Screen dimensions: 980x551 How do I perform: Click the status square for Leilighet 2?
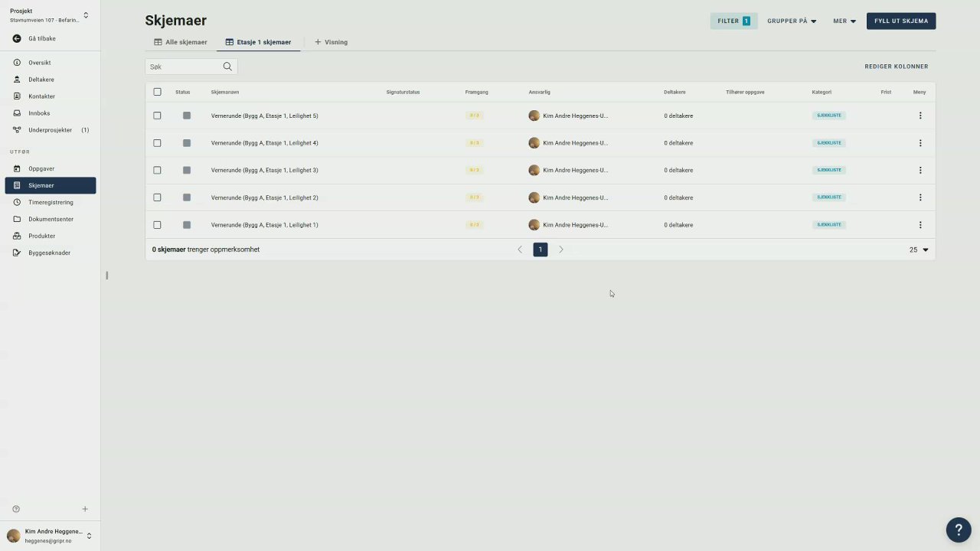pyautogui.click(x=186, y=197)
